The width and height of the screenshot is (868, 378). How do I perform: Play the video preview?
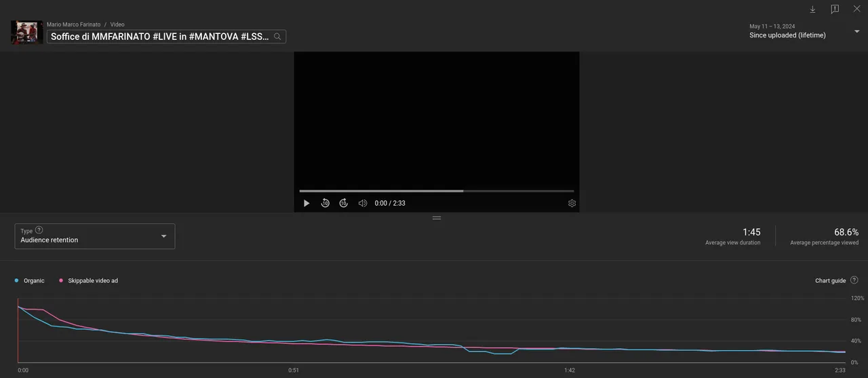click(307, 203)
